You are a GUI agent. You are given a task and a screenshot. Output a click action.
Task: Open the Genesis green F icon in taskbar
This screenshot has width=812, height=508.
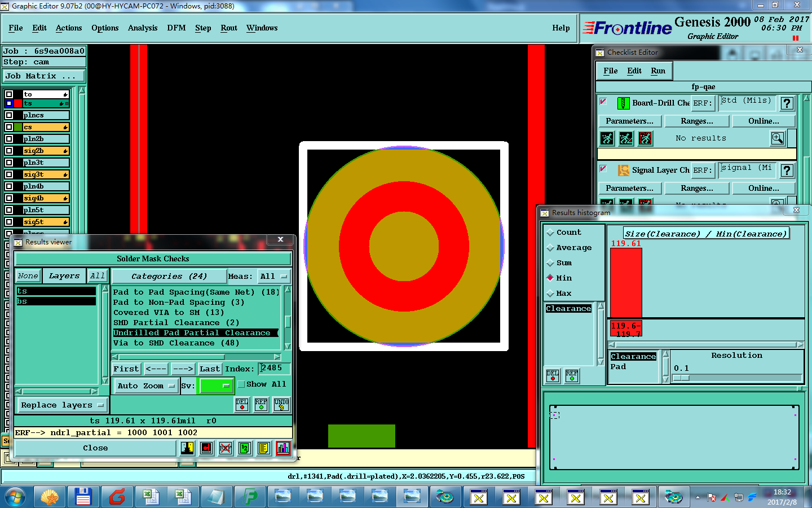[x=250, y=497]
